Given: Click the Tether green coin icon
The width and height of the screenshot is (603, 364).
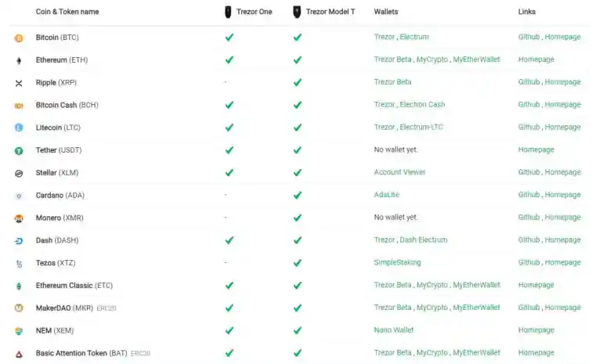Looking at the screenshot, I should click(x=19, y=150).
